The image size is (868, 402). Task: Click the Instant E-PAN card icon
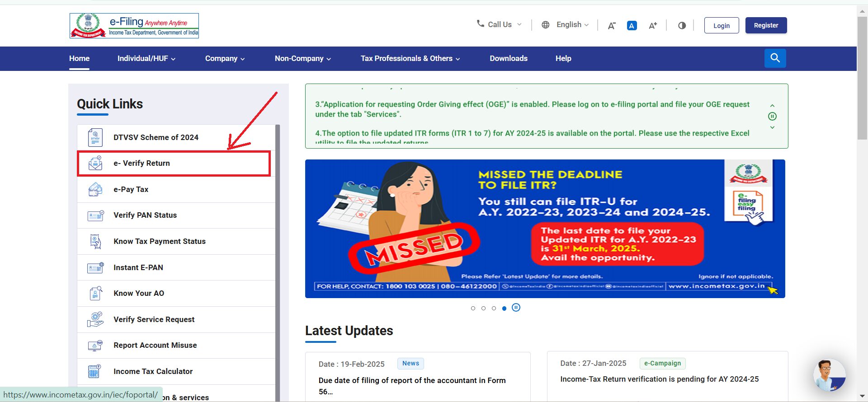tap(95, 267)
